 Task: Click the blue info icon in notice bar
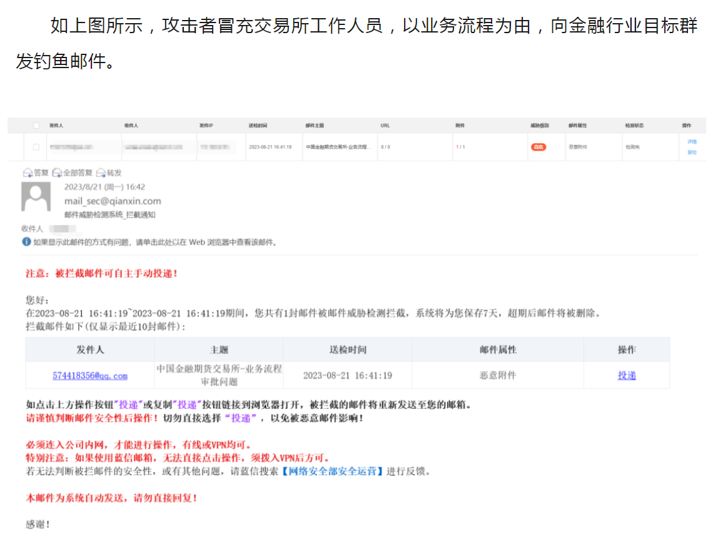coord(26,242)
